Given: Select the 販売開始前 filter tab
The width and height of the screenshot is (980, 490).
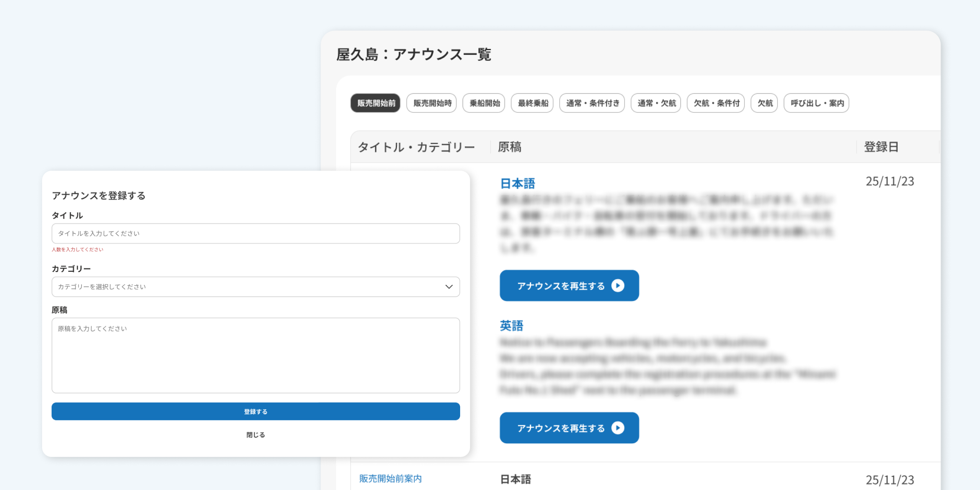Looking at the screenshot, I should 376,103.
